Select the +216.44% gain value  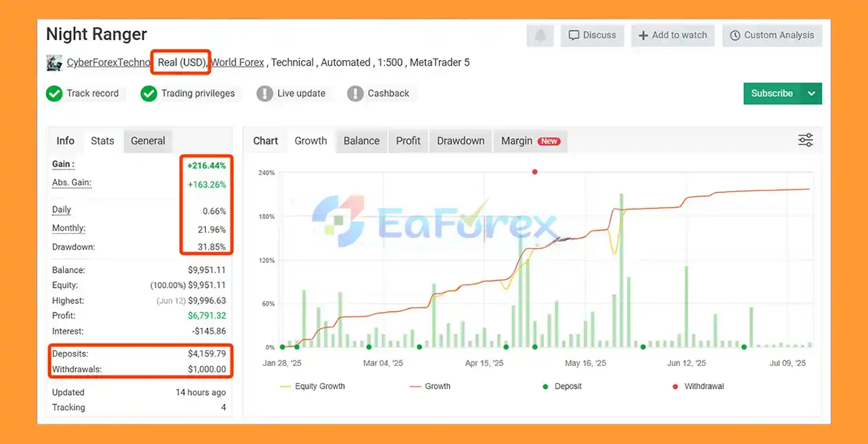(x=207, y=165)
